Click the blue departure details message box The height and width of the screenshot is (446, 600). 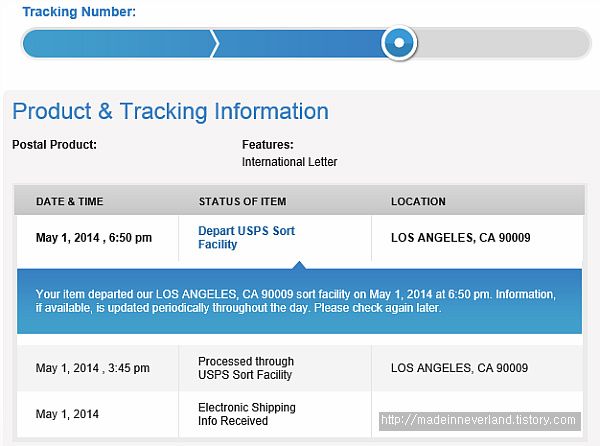pos(299,301)
